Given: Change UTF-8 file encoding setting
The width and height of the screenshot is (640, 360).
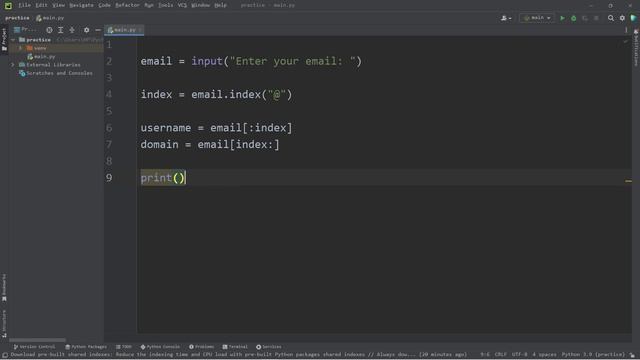Looking at the screenshot, I should coord(520,355).
